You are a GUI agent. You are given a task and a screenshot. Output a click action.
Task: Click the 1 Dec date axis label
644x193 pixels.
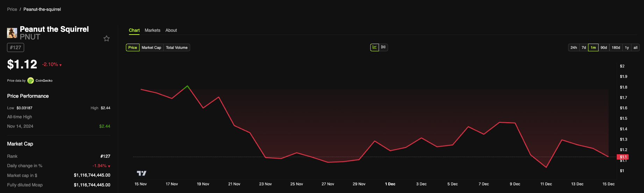point(390,184)
